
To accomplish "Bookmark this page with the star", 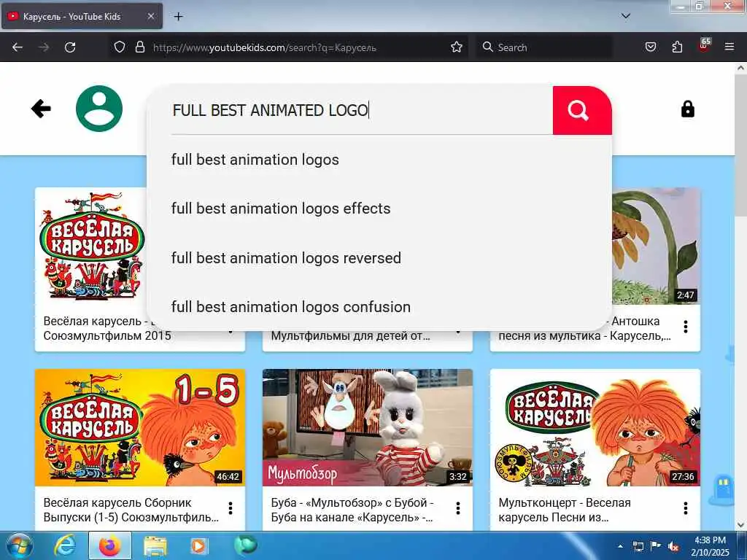I will (457, 47).
